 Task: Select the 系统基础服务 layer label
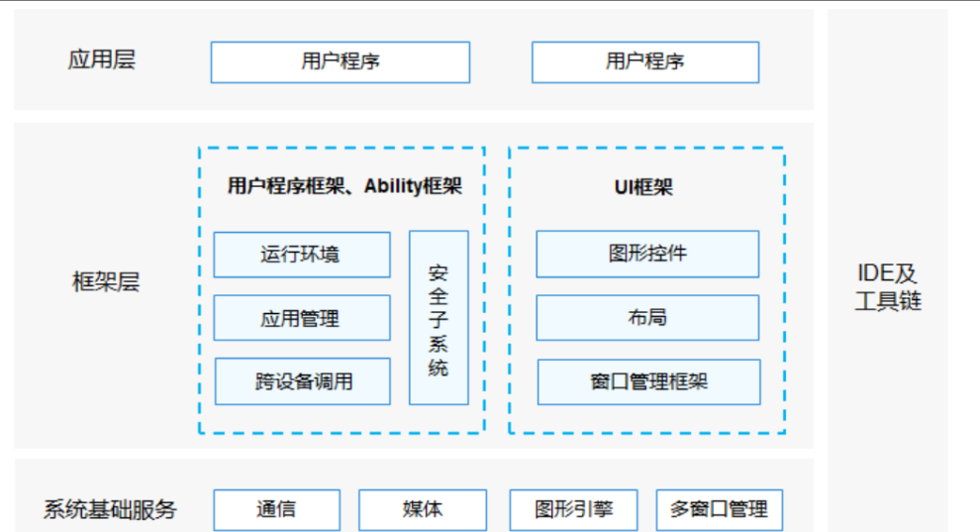[x=110, y=509]
